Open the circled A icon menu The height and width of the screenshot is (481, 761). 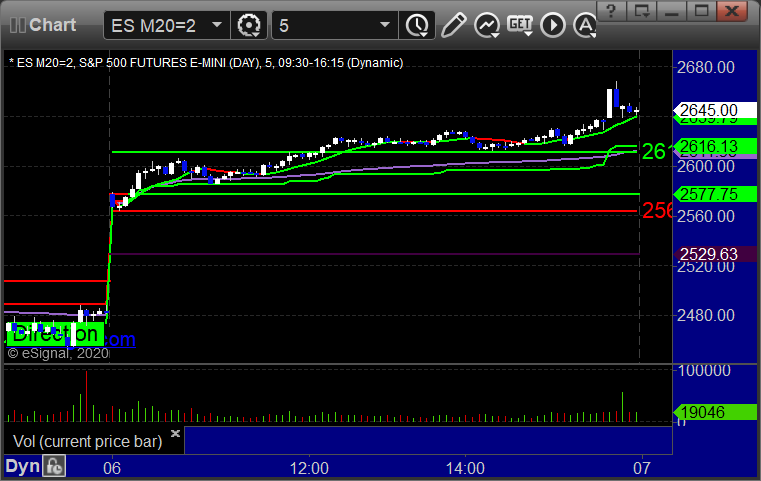pyautogui.click(x=585, y=25)
